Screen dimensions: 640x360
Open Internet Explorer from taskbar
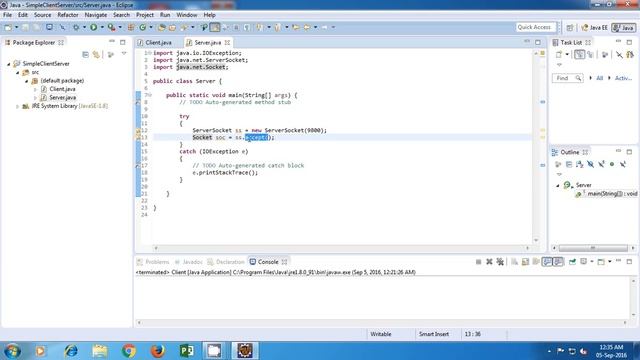click(71, 351)
